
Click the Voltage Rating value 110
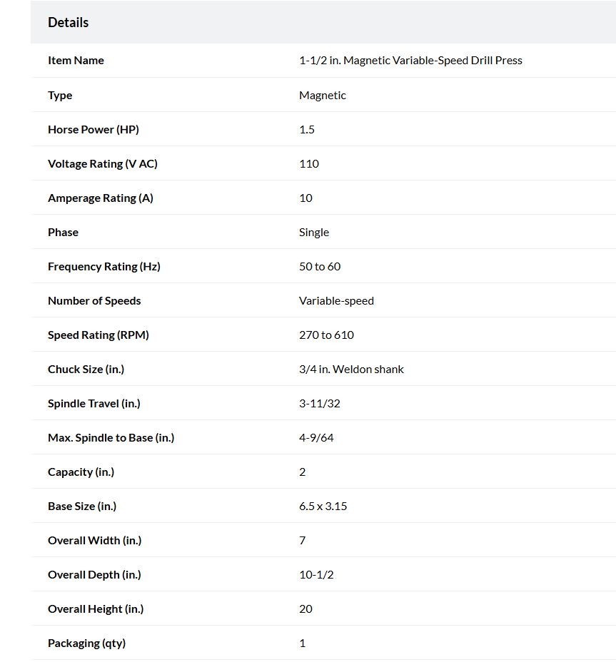click(309, 163)
